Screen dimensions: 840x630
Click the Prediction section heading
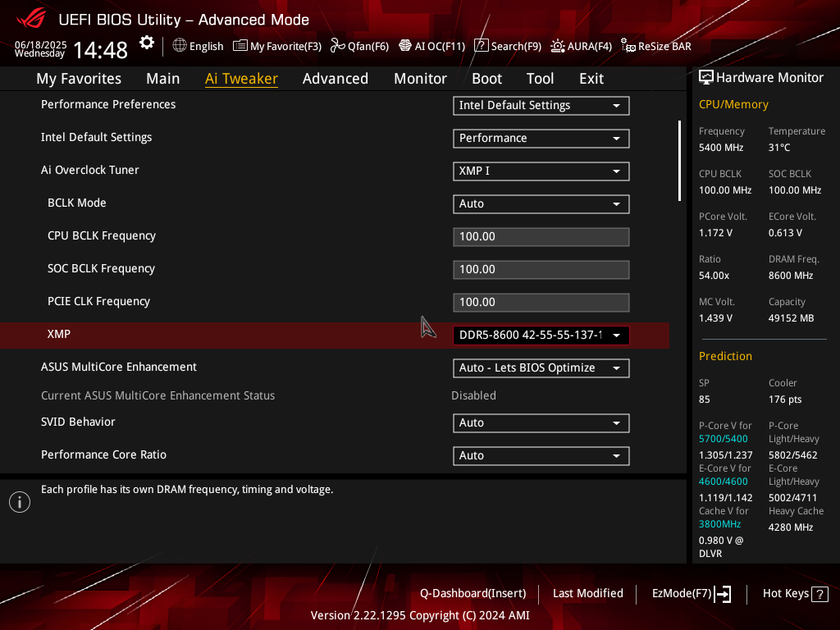[725, 356]
